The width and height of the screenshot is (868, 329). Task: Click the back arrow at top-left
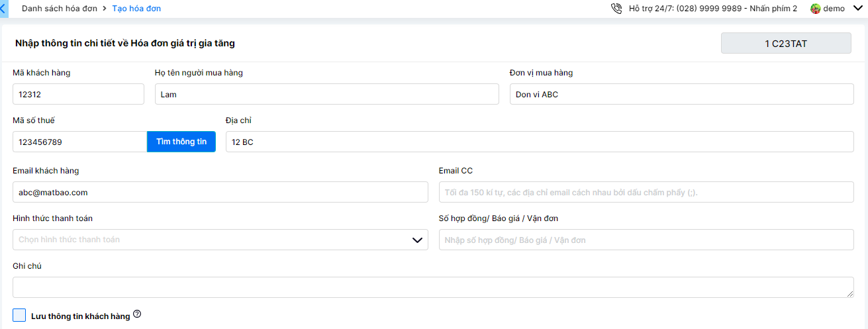(x=3, y=9)
